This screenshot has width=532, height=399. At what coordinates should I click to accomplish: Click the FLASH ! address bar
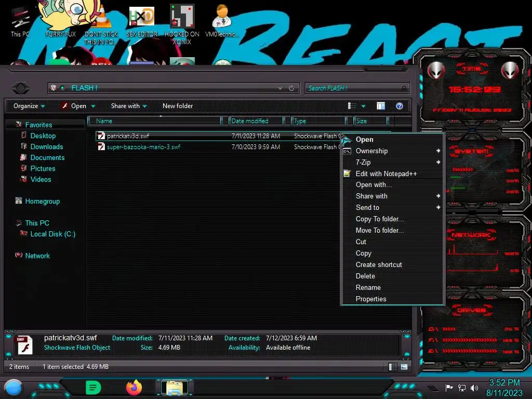click(174, 88)
